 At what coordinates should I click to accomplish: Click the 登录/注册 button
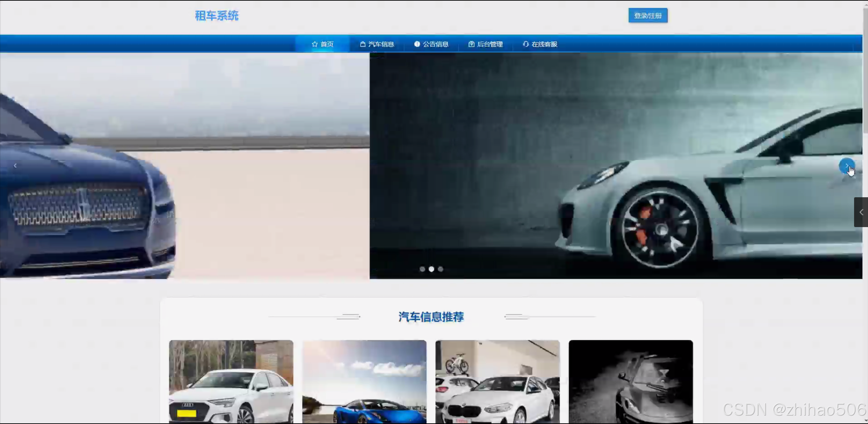(x=648, y=16)
